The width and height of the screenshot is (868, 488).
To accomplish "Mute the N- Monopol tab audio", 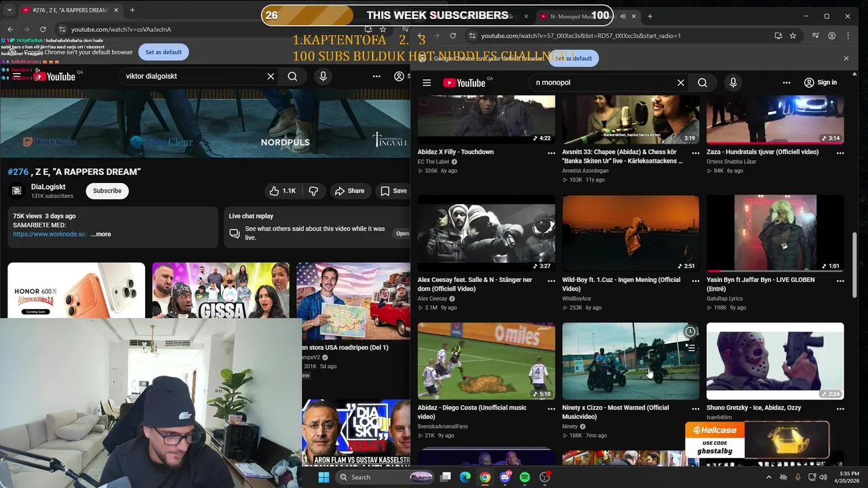I will pos(623,16).
